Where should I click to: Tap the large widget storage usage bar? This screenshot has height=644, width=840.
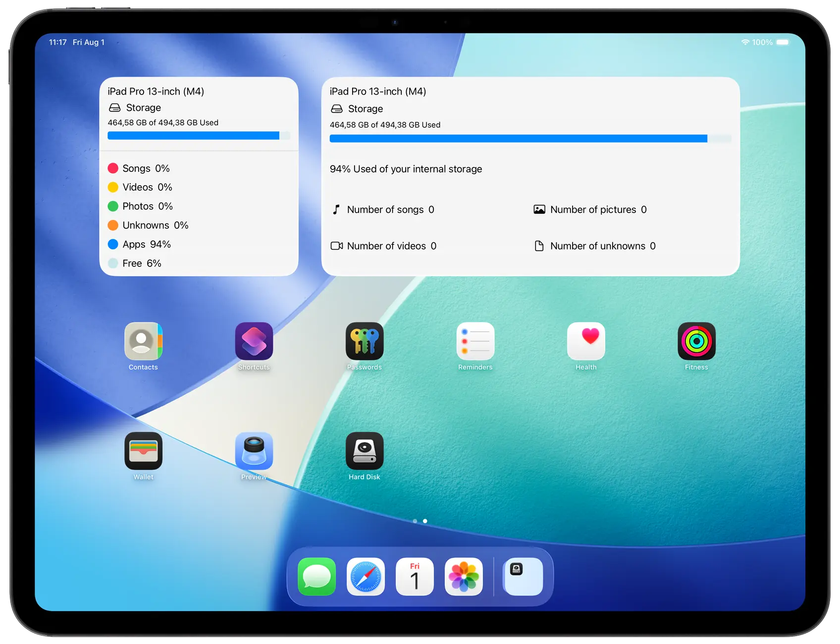coord(530,139)
